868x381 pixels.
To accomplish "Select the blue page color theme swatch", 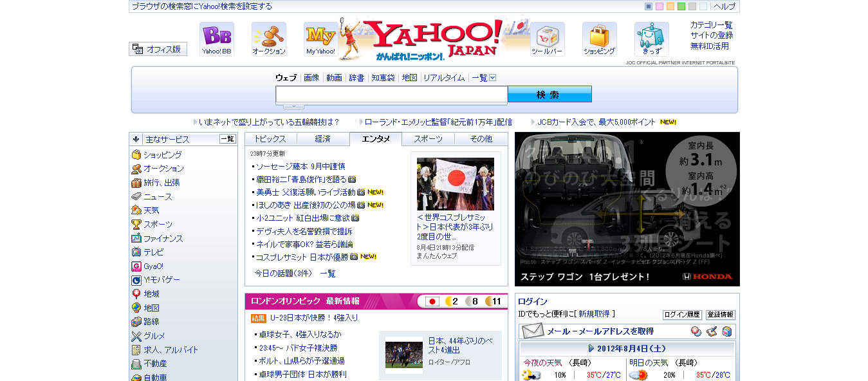I will (649, 6).
